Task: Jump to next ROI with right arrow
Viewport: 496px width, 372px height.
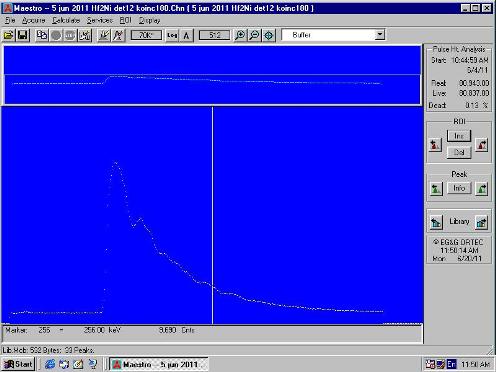Action: tap(482, 145)
